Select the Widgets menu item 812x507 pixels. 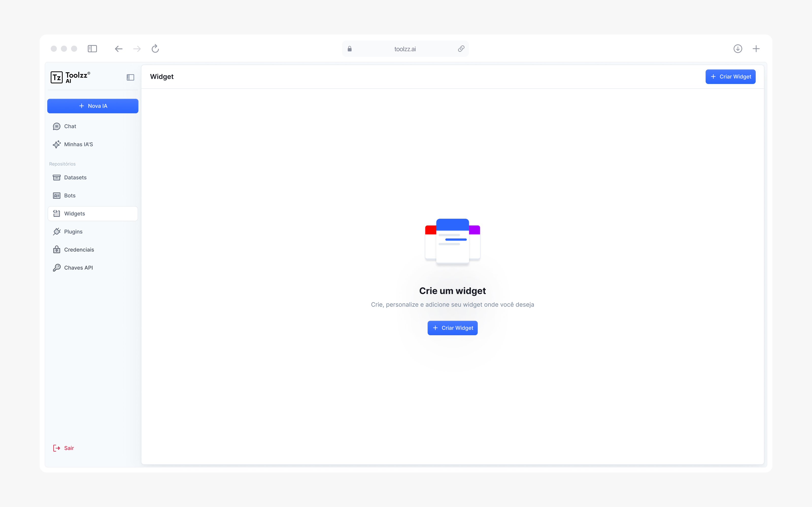[x=93, y=214]
